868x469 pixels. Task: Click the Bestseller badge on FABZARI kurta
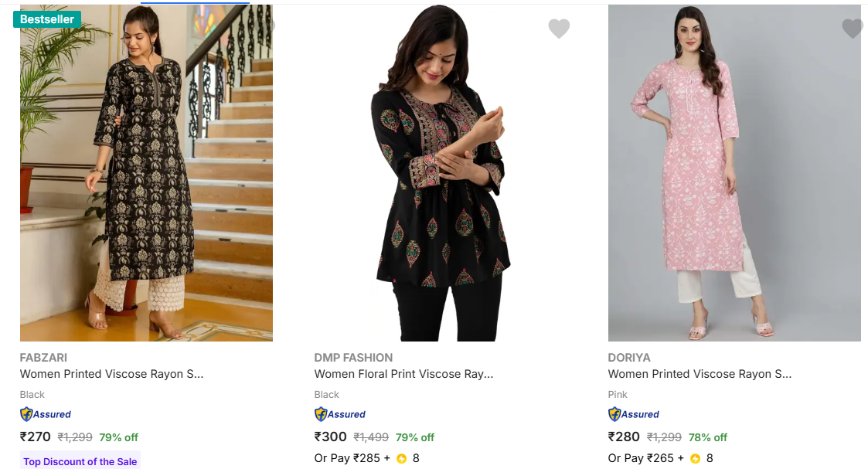click(47, 19)
